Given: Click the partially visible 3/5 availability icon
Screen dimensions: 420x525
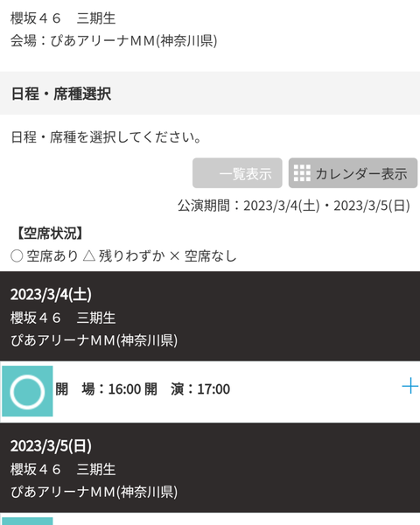Looking at the screenshot, I should (x=27, y=521).
